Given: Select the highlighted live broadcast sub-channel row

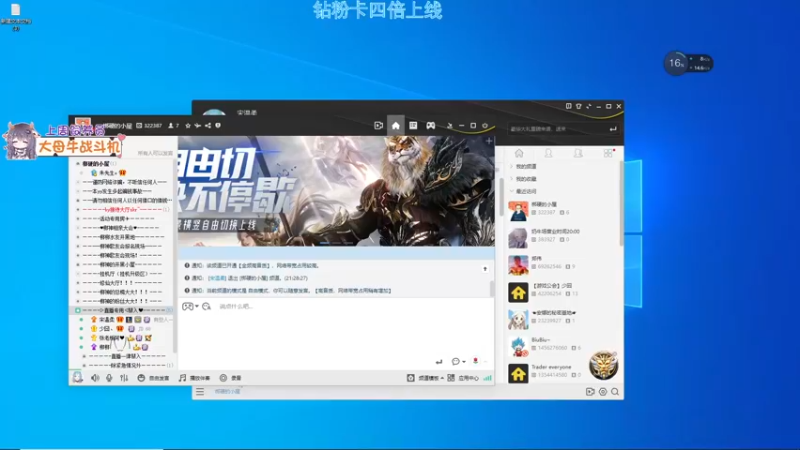Looking at the screenshot, I should pyautogui.click(x=122, y=310).
